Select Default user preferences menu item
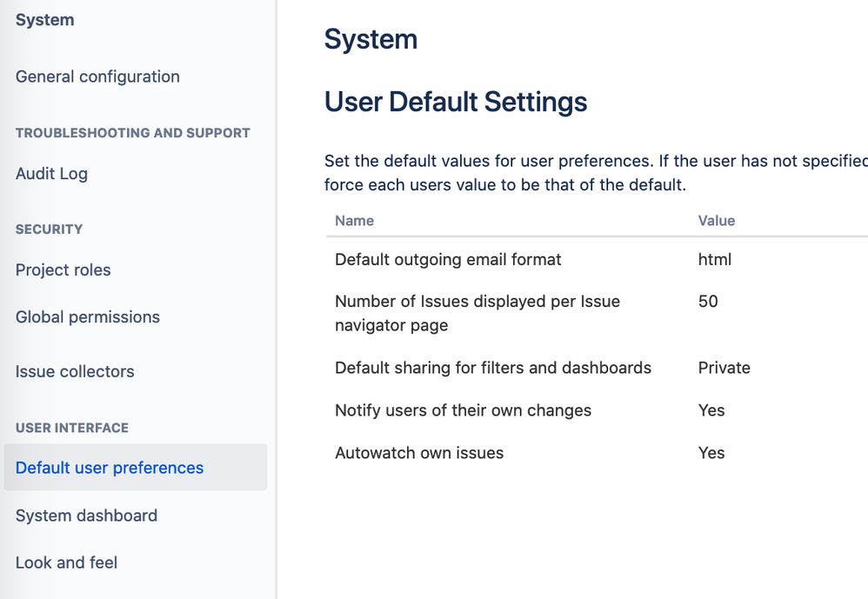This screenshot has width=868, height=599. 110,468
